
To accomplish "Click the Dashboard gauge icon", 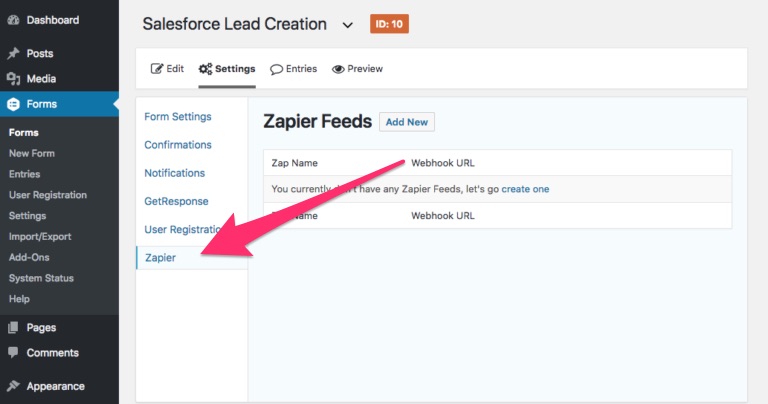I will [13, 20].
